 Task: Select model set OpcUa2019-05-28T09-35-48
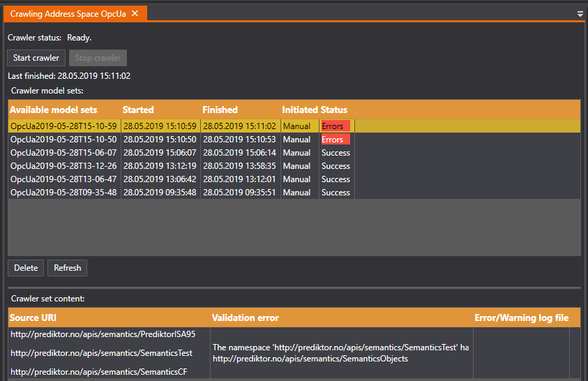click(63, 193)
